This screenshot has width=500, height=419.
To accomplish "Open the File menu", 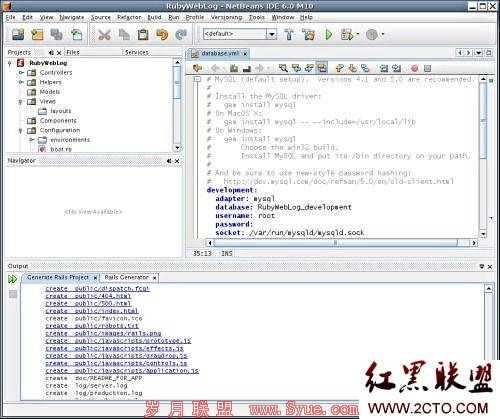I will [x=11, y=17].
